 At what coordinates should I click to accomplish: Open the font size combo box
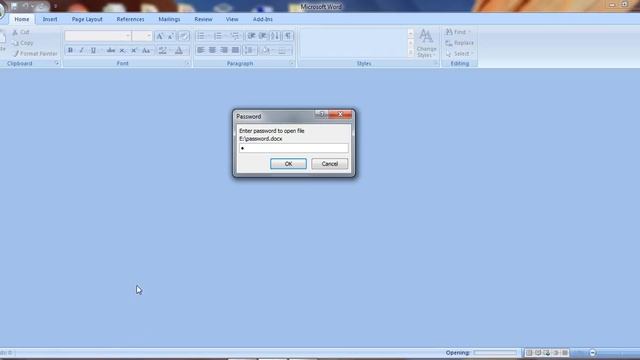tap(142, 36)
